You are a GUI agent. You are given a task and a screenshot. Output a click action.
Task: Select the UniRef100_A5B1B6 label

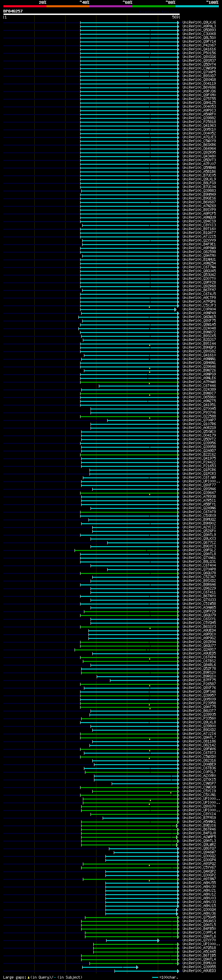pos(199,172)
